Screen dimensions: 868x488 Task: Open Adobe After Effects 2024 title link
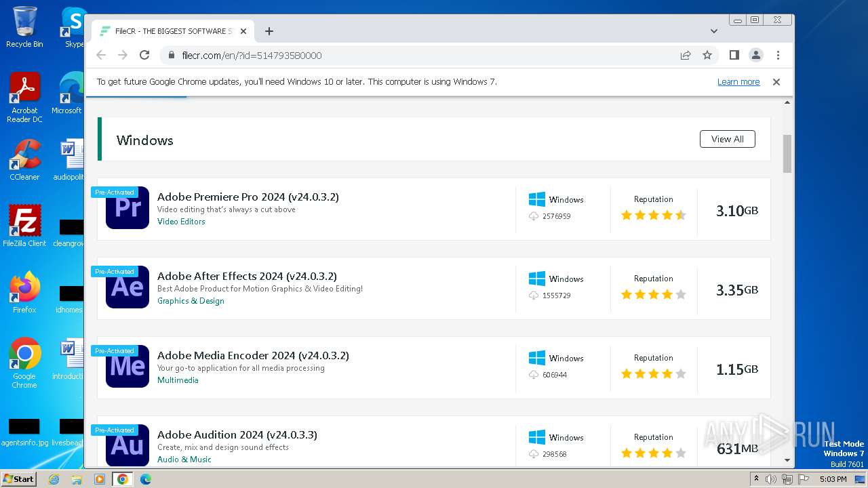tap(247, 276)
